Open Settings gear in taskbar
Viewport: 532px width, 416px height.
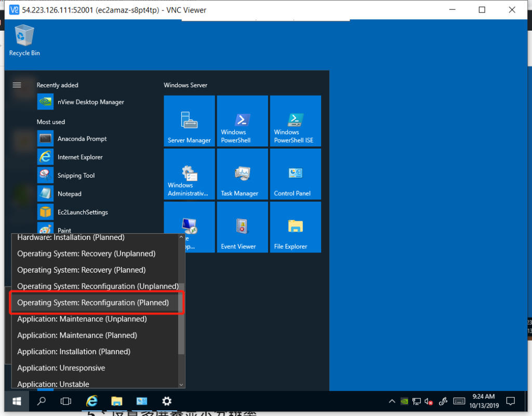(x=166, y=401)
